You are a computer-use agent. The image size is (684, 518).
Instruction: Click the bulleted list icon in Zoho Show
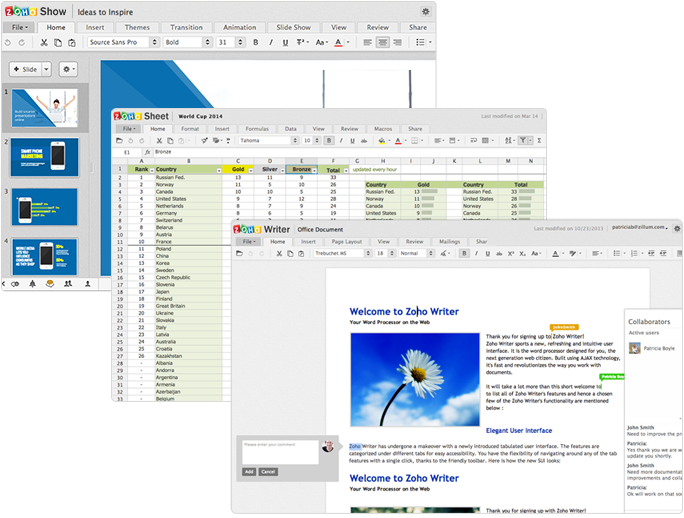(x=420, y=42)
